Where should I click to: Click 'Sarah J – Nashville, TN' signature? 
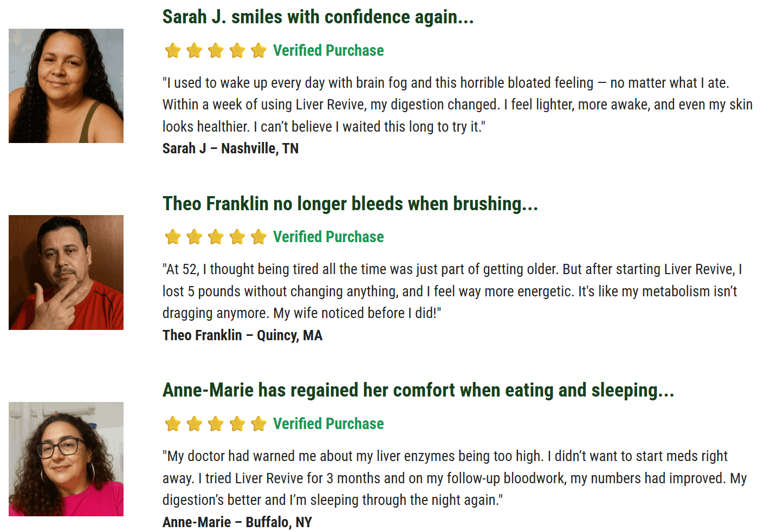tap(230, 148)
